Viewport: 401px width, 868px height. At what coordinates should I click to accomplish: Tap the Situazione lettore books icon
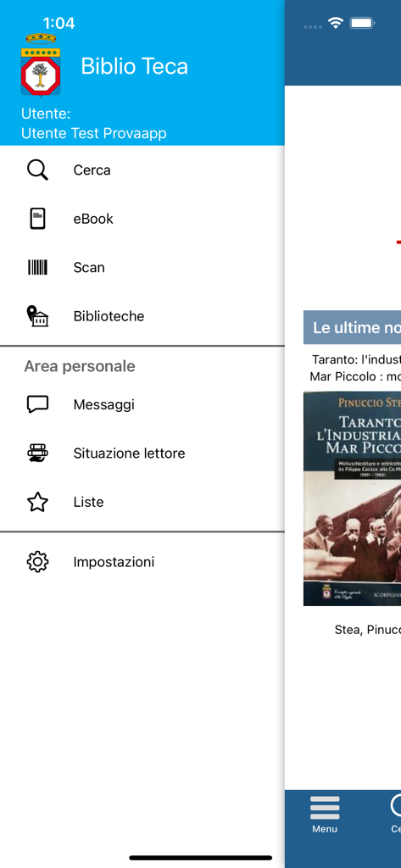37,453
